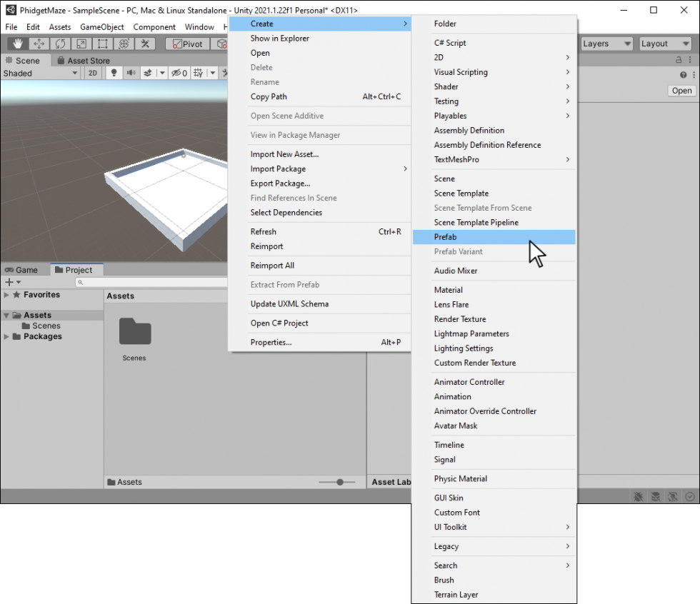Select the Hand tool in the toolbar

pyautogui.click(x=19, y=44)
